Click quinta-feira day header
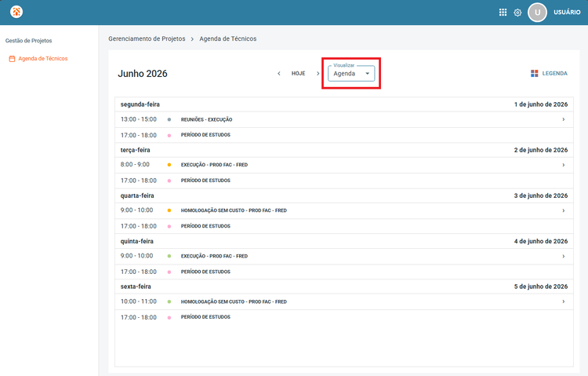The height and width of the screenshot is (376, 588). point(137,241)
